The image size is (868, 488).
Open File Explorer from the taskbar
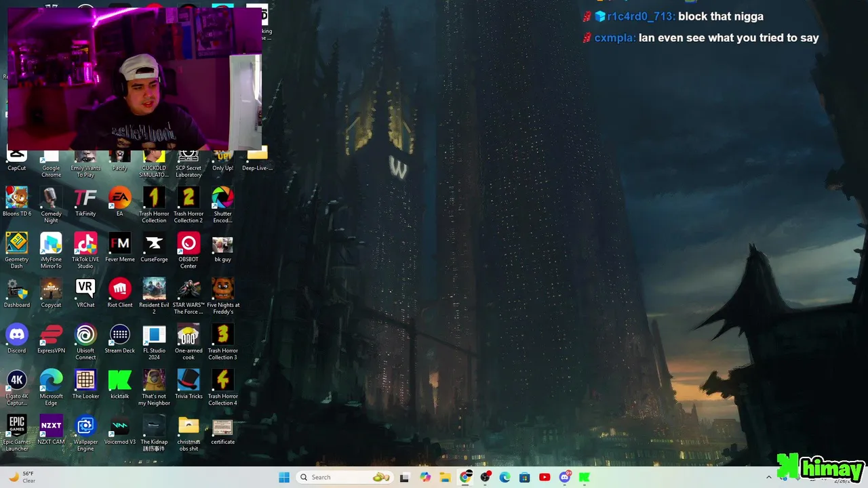pyautogui.click(x=445, y=477)
